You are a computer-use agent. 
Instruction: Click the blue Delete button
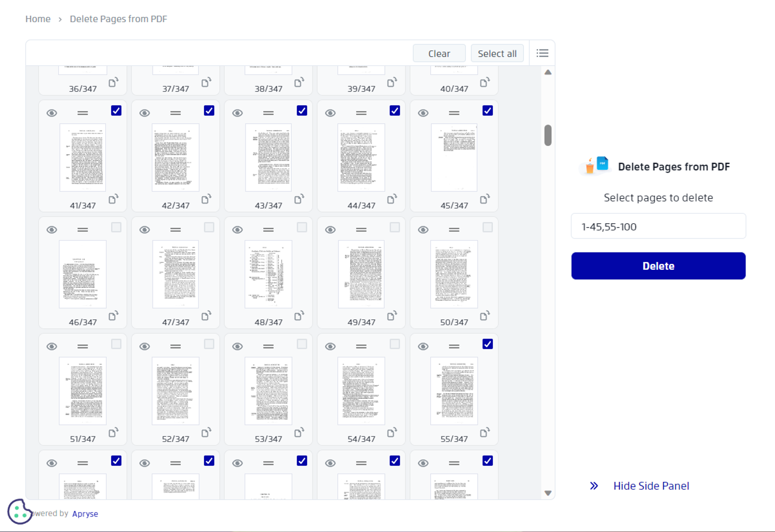point(658,266)
